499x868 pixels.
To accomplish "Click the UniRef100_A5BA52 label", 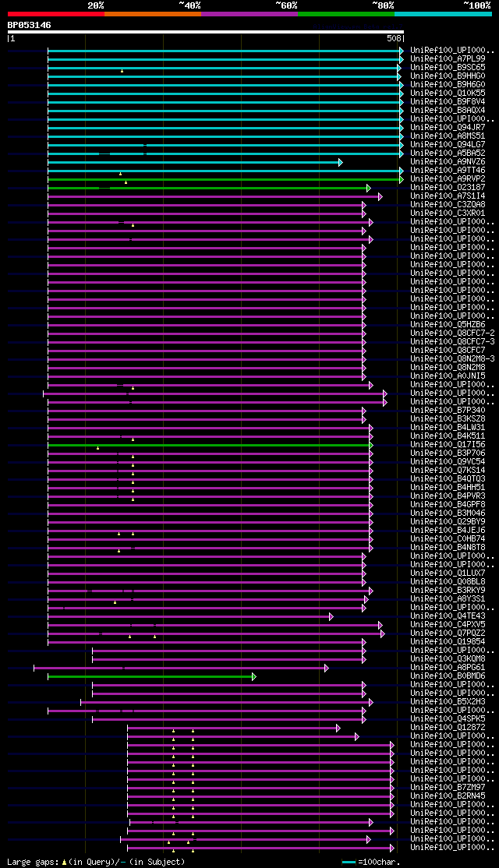I will [x=448, y=153].
